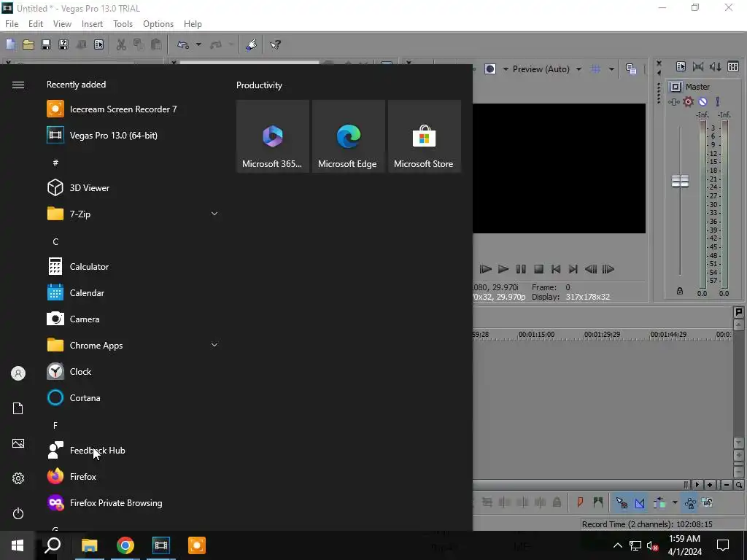Screen dimensions: 747x560
Task: Go to end in video preview
Action: coord(573,269)
